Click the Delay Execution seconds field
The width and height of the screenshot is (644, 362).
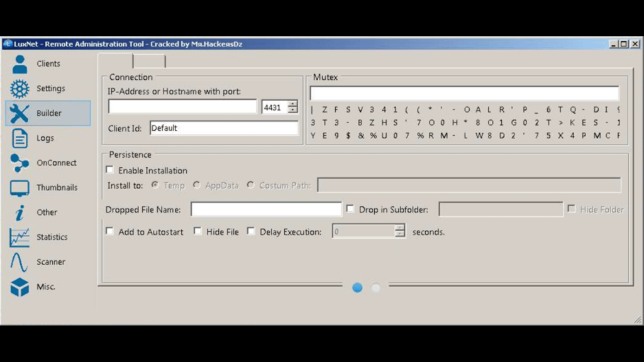(x=364, y=231)
